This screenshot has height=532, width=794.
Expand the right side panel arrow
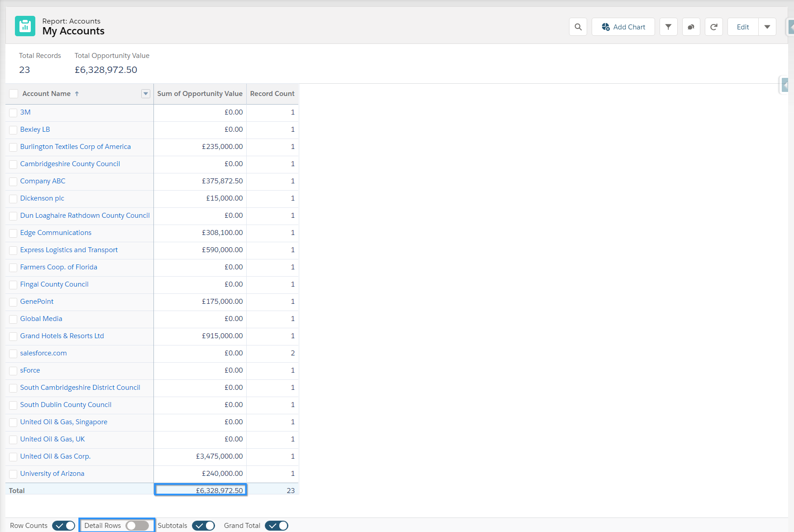coord(784,85)
